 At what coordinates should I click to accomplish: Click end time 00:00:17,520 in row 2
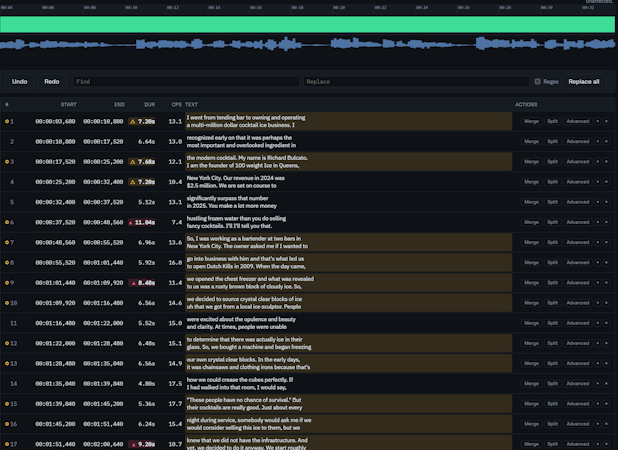103,141
